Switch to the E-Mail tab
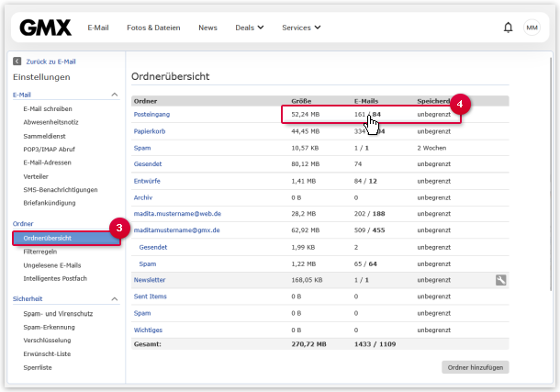560x392 pixels. 98,28
